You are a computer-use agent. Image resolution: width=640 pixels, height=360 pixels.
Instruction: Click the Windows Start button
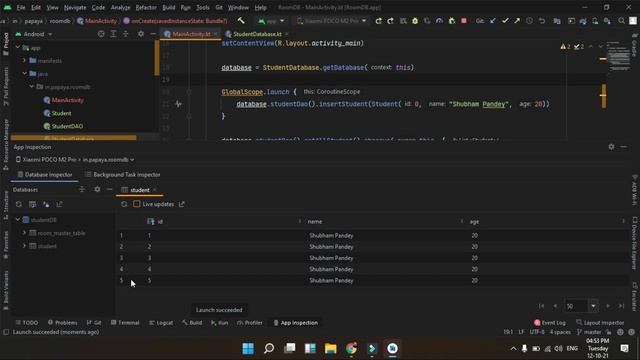248,348
